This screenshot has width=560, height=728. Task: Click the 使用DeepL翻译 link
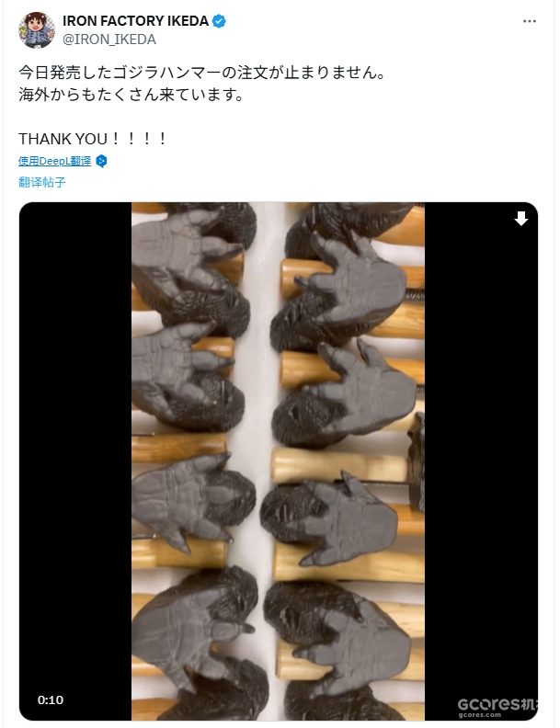point(55,161)
